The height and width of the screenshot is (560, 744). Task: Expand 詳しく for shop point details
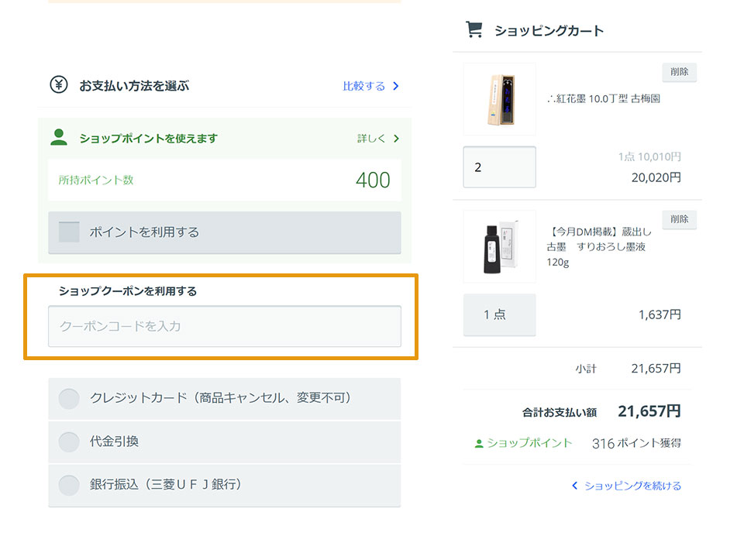(378, 139)
